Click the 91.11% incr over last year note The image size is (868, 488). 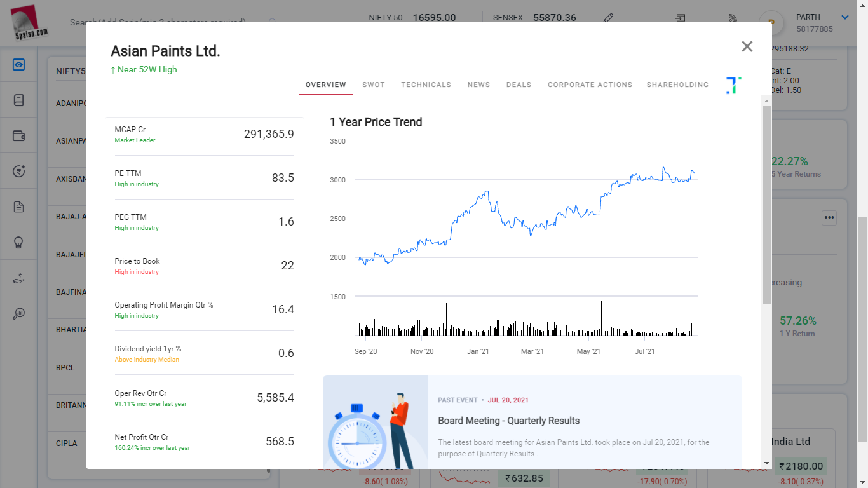tap(151, 404)
